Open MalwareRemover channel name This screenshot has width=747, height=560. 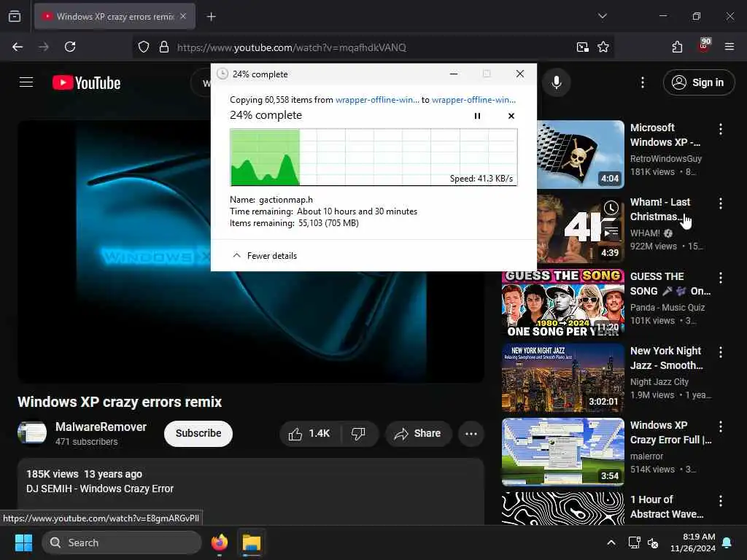101,427
